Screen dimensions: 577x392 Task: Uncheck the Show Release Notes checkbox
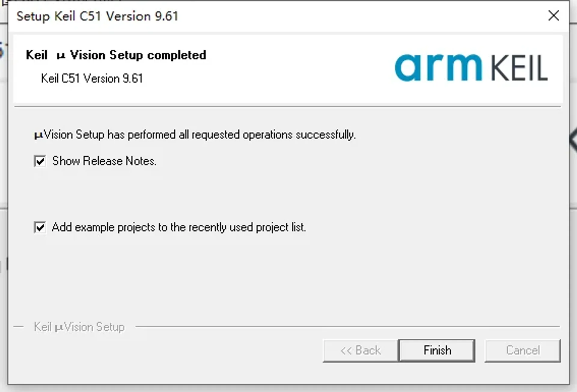[40, 161]
